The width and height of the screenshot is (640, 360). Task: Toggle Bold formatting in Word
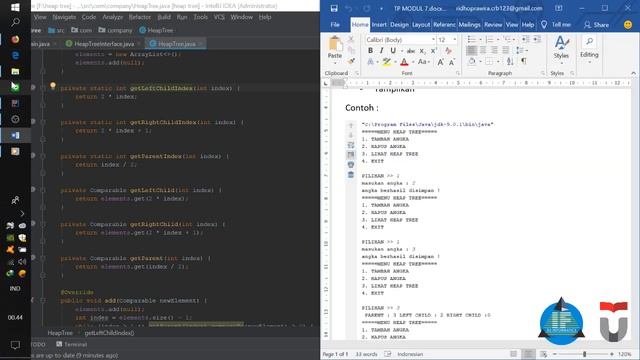[x=370, y=51]
